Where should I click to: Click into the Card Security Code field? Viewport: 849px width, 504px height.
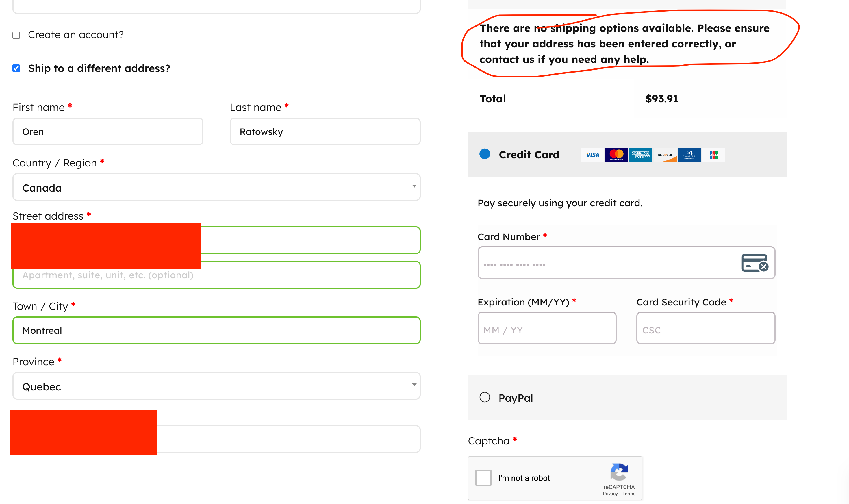pos(705,328)
